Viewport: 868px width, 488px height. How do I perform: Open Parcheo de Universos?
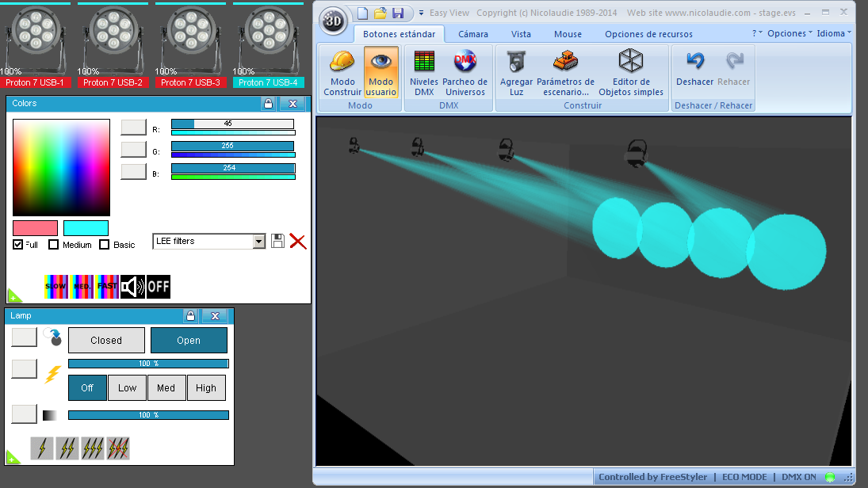pos(465,73)
